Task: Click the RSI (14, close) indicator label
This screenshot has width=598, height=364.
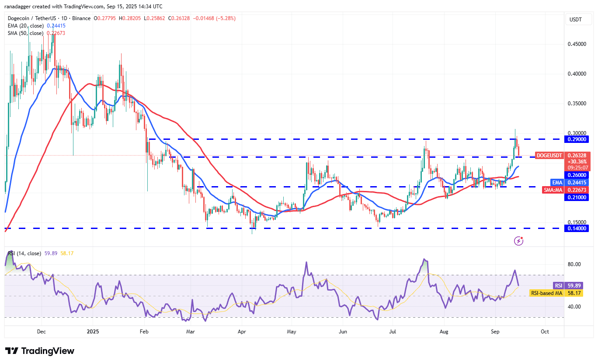Action: (x=24, y=253)
